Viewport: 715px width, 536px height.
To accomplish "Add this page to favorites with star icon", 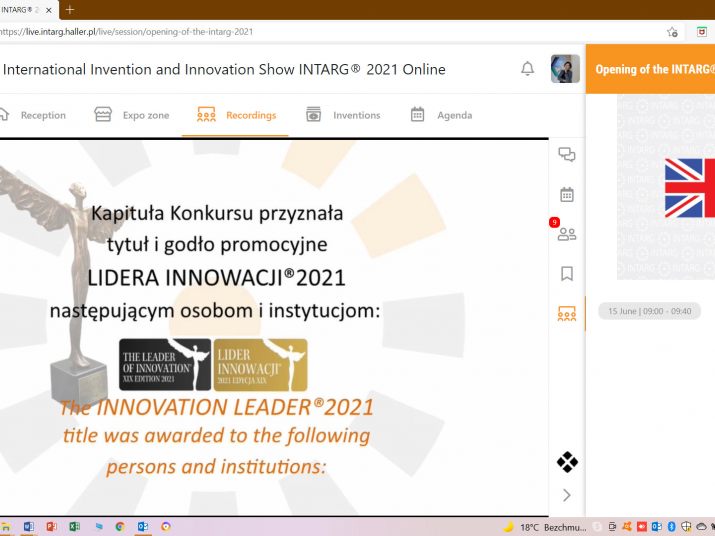I will click(x=673, y=31).
